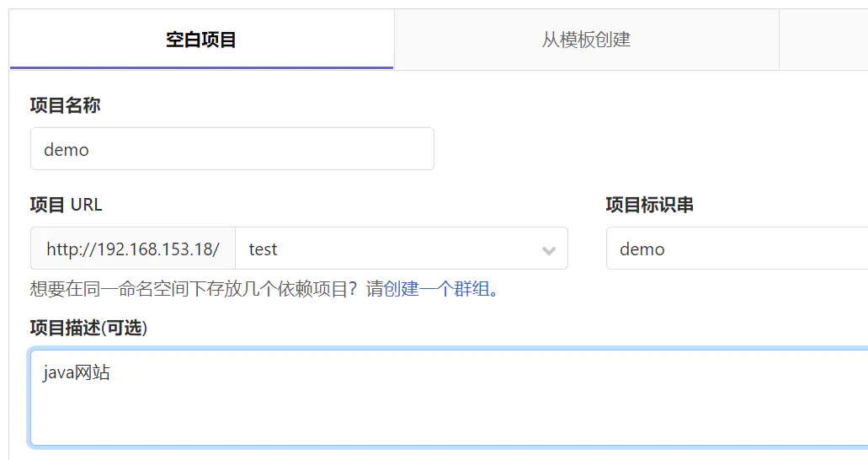Switch to the 空白项目 tab
The image size is (868, 460).
(x=201, y=40)
